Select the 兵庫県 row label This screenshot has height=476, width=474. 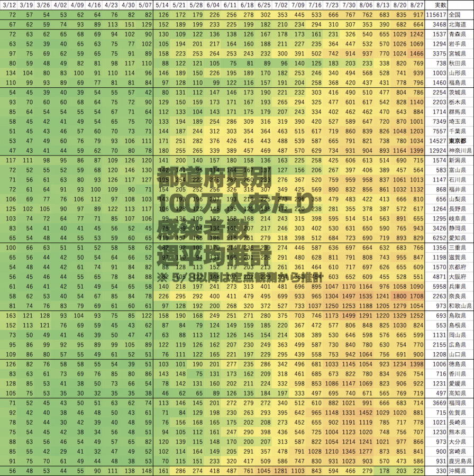coord(457,287)
